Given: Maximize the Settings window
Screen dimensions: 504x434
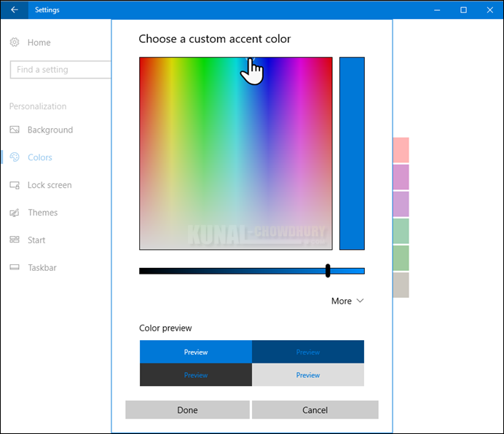Looking at the screenshot, I should tap(463, 10).
